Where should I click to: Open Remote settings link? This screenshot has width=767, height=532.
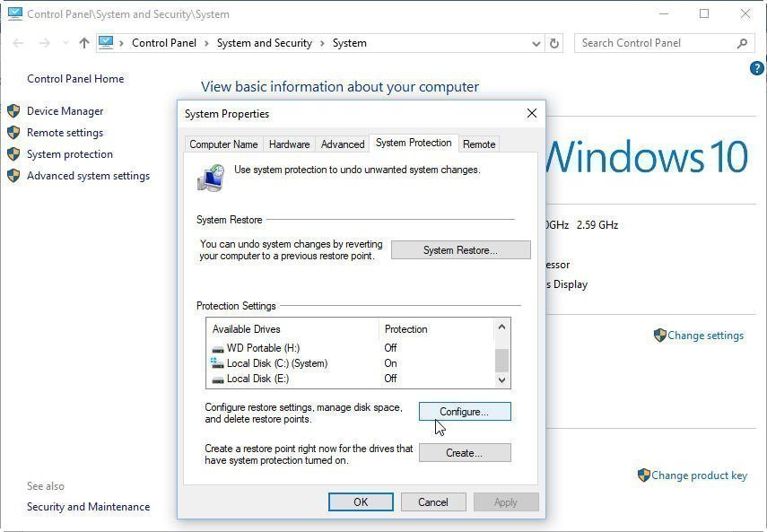pyautogui.click(x=65, y=133)
